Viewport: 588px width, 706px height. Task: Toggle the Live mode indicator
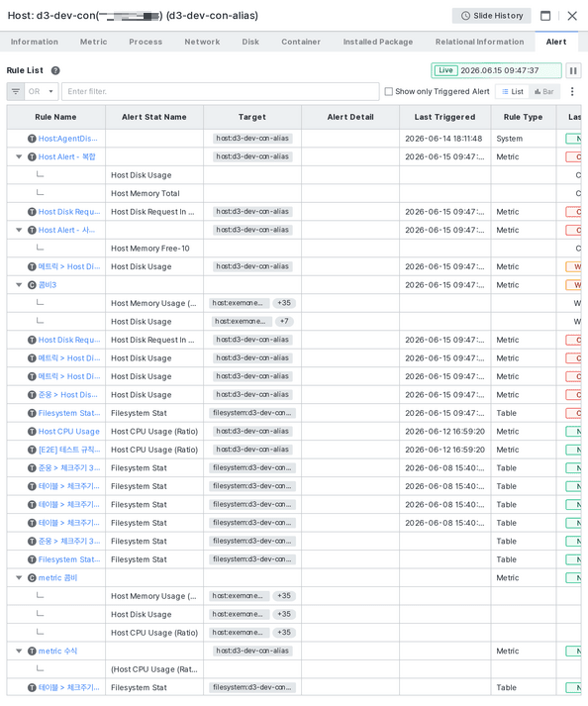[445, 70]
